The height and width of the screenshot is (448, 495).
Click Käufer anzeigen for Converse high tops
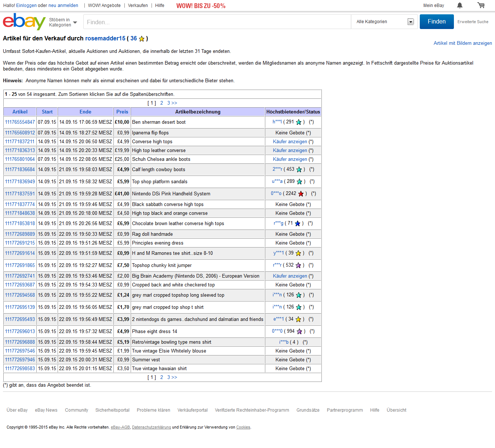point(290,141)
